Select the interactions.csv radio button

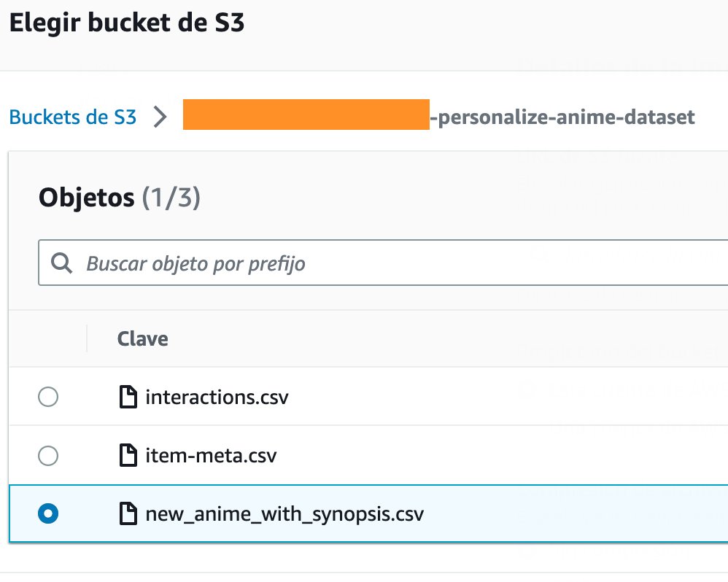pyautogui.click(x=48, y=397)
